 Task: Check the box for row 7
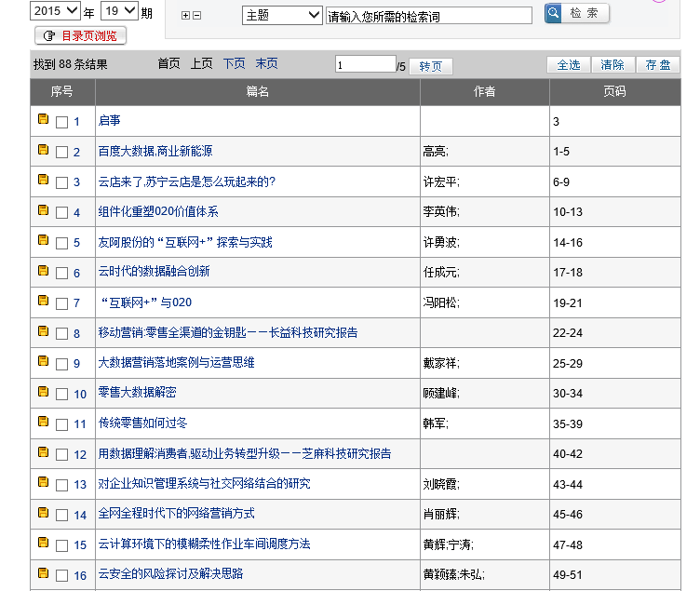tap(61, 303)
